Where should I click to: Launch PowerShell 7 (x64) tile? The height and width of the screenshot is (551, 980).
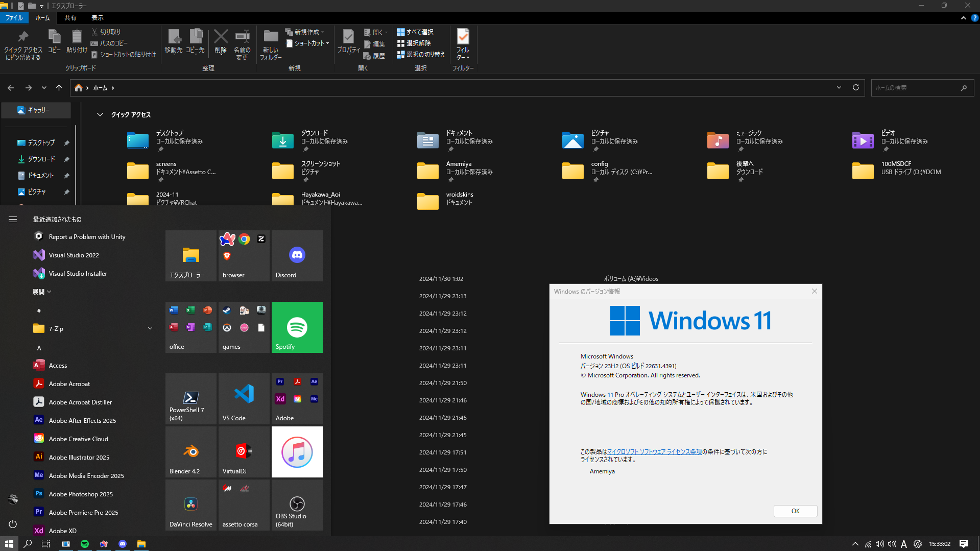pyautogui.click(x=191, y=399)
